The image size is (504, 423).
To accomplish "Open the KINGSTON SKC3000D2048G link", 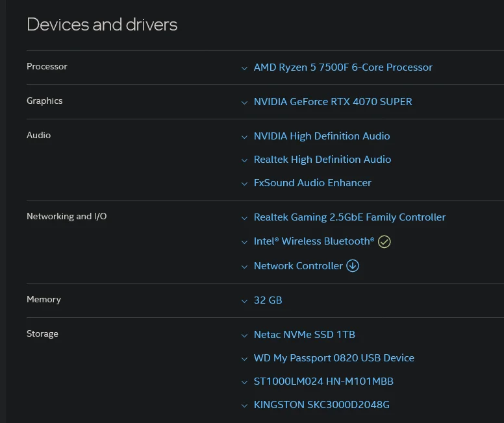I will (x=321, y=405).
